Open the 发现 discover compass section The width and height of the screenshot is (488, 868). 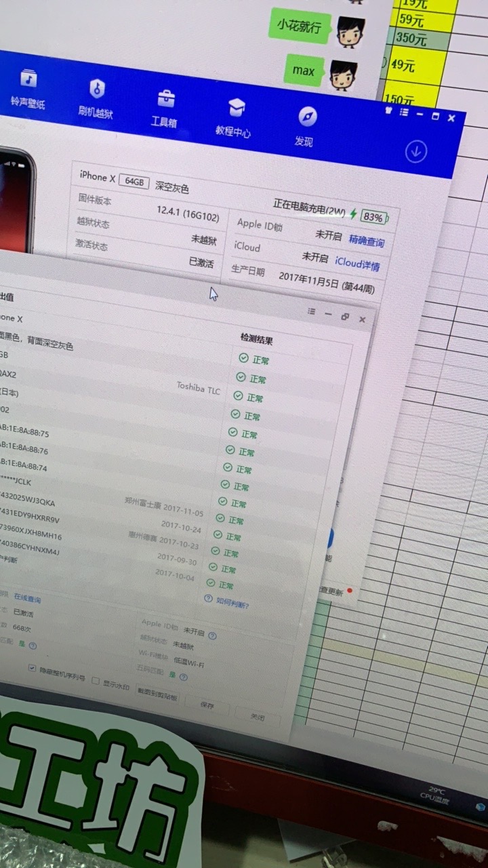[306, 127]
